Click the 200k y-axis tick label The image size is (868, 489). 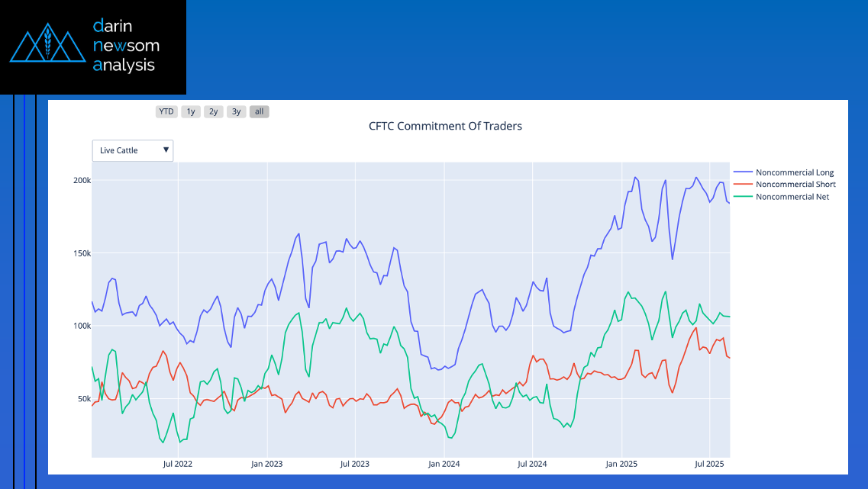click(82, 181)
